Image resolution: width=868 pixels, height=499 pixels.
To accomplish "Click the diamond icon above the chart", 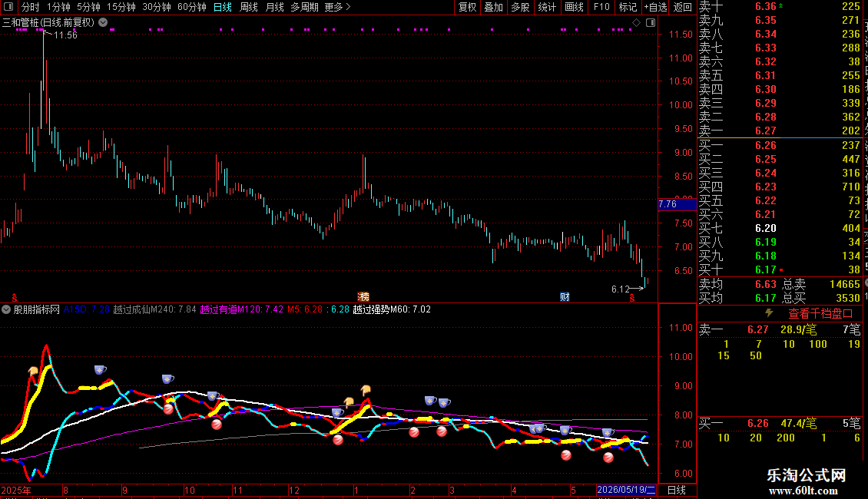I will tap(637, 23).
